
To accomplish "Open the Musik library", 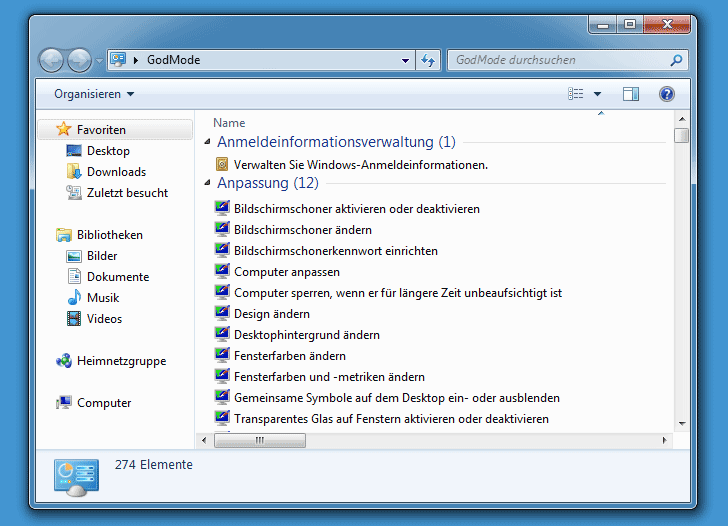I will tap(103, 298).
